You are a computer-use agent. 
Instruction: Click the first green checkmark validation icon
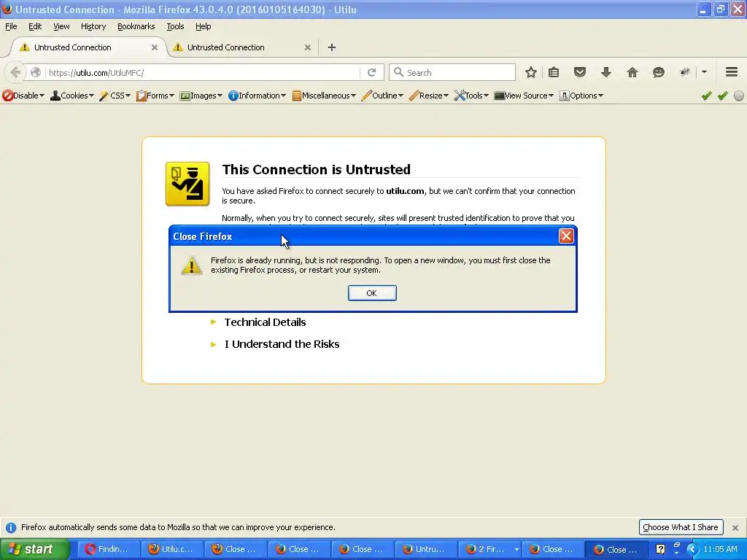coord(706,96)
